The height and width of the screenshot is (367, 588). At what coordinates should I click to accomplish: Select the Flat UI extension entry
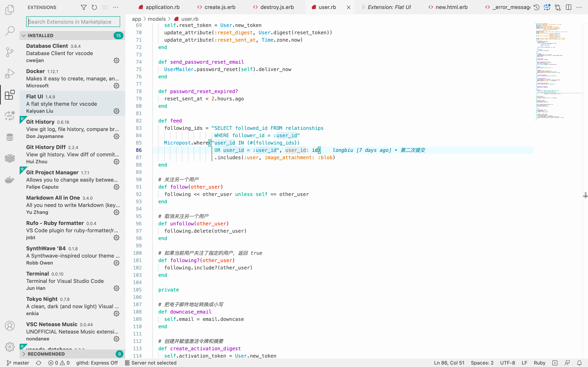(72, 103)
